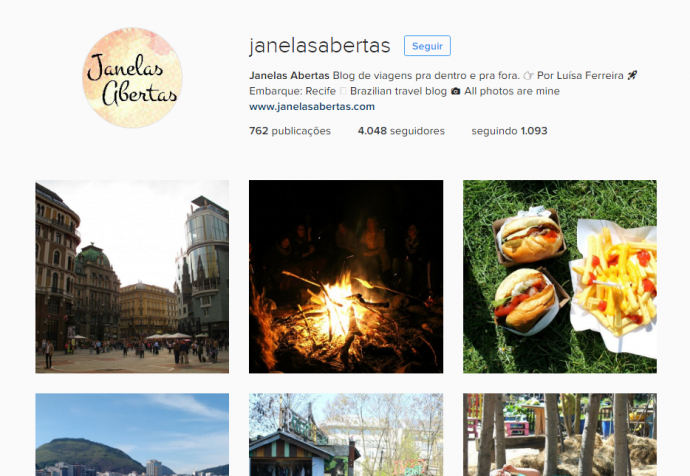Open the burgers and fries photo
690x476 pixels.
point(560,276)
